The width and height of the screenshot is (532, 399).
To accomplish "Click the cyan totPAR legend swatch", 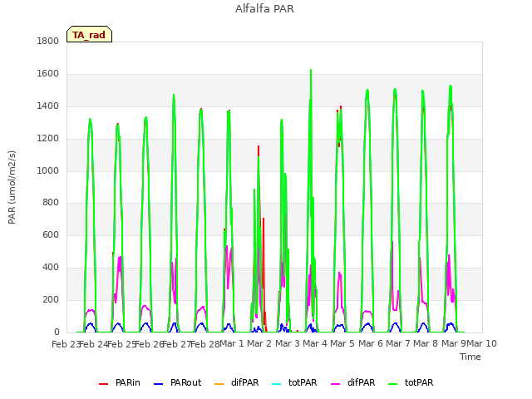I will 277,384.
